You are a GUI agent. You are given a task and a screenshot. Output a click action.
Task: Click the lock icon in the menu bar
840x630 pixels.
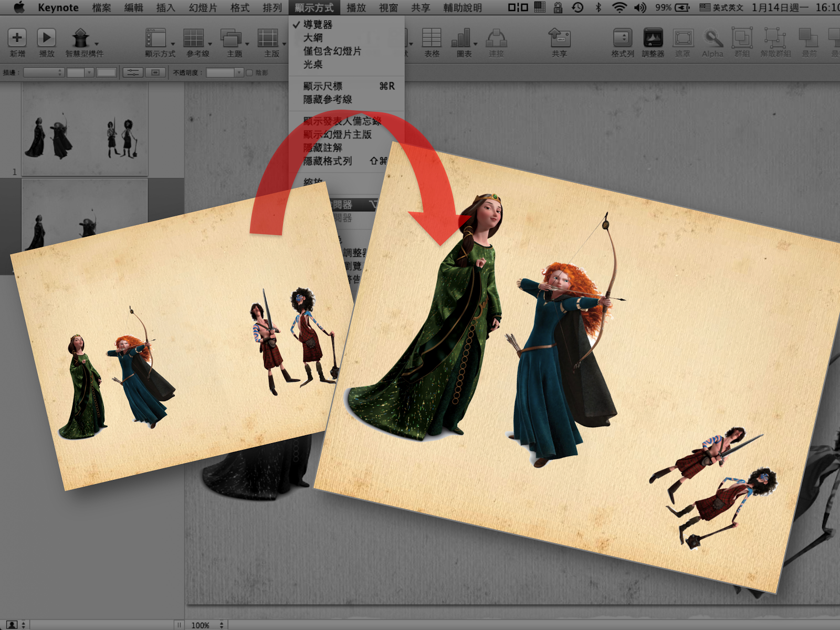(558, 7)
